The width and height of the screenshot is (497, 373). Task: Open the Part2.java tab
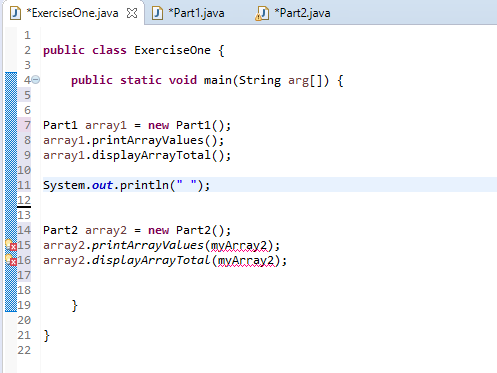point(293,13)
